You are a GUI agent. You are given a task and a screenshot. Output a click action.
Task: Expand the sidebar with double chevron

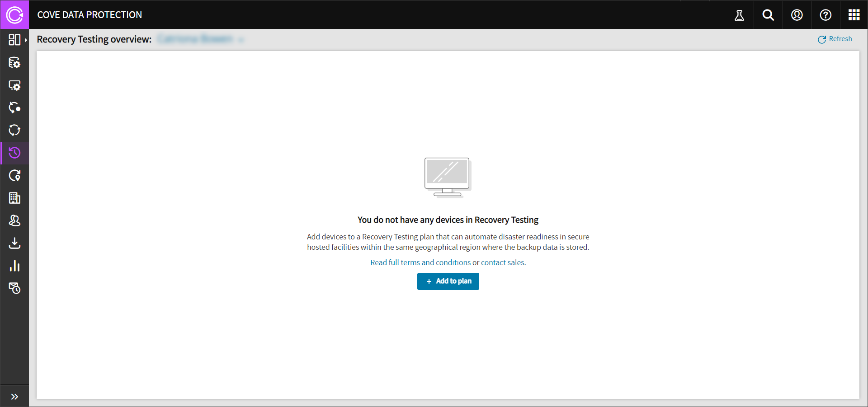14,397
